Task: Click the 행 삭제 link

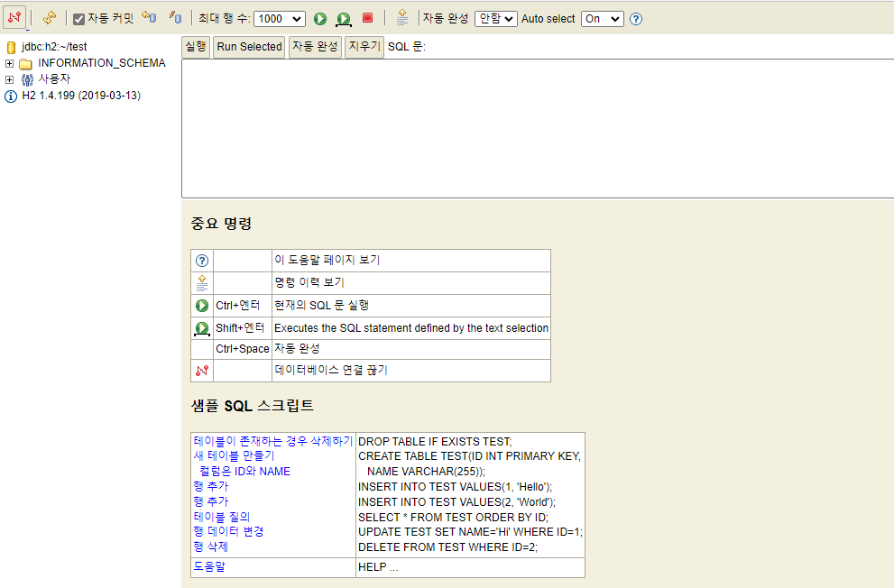Action: click(x=210, y=547)
